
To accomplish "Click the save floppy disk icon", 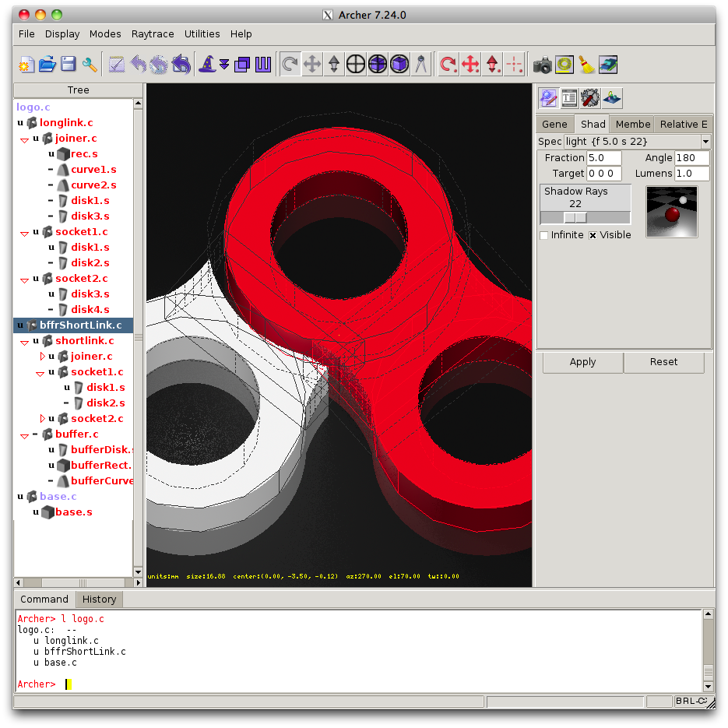I will pyautogui.click(x=69, y=65).
